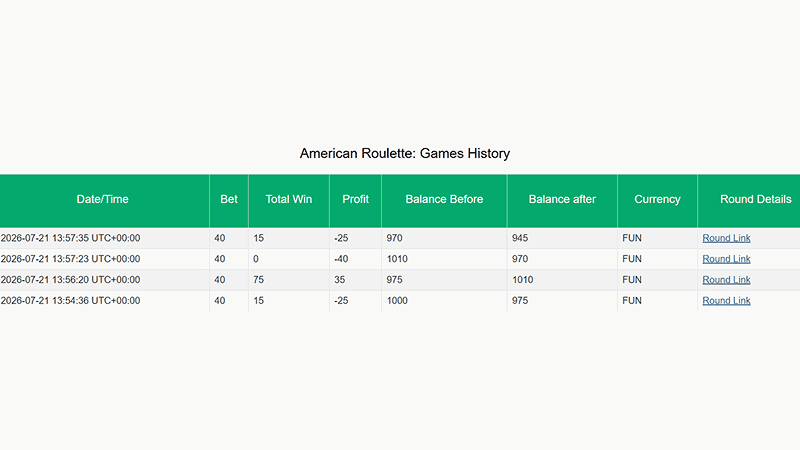Select timestamp 2026-07-21 13:57:23 UTC+00:00

point(70,259)
